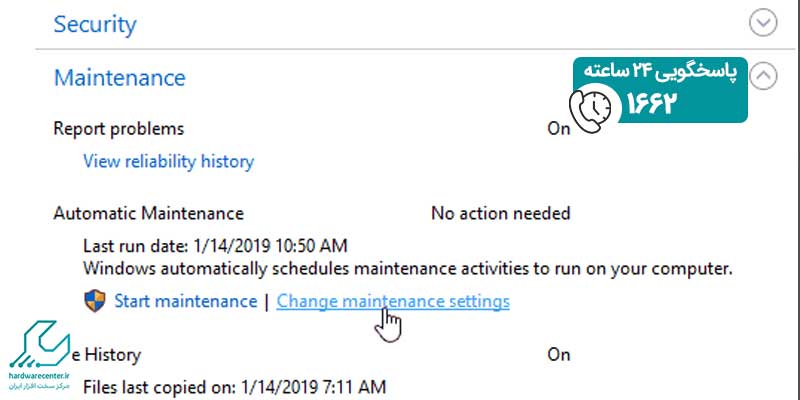This screenshot has width=800, height=400.
Task: Click the File History label
Action: tap(106, 354)
